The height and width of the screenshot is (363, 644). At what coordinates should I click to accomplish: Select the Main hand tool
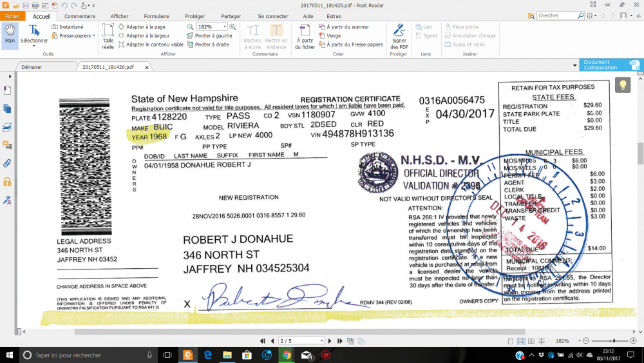[10, 34]
